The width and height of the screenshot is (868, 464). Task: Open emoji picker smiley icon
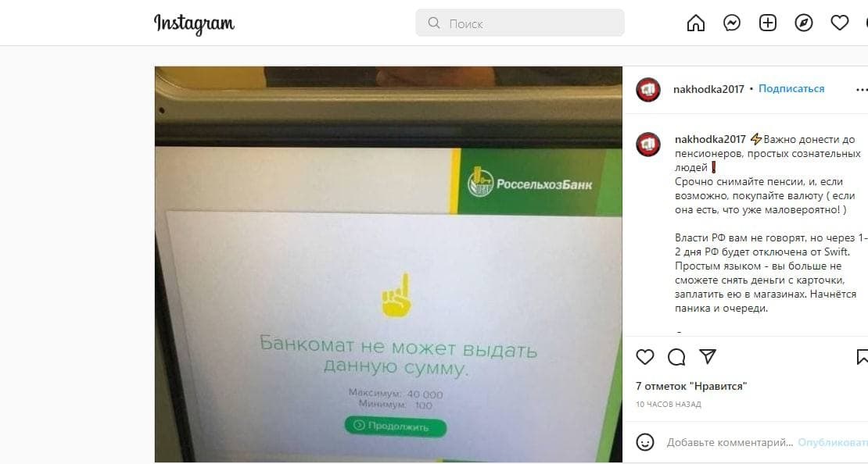coord(645,442)
